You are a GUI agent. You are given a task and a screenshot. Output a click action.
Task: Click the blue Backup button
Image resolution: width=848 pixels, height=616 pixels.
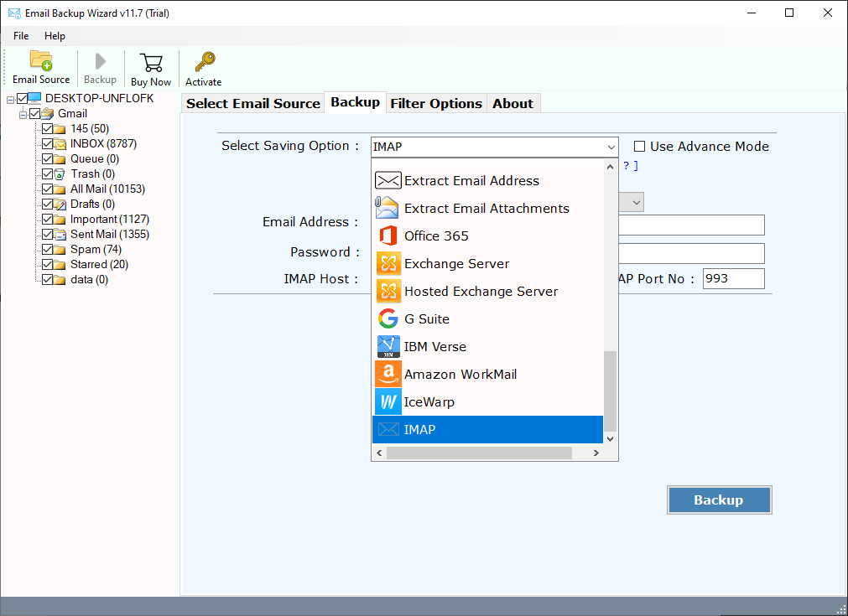pos(719,500)
